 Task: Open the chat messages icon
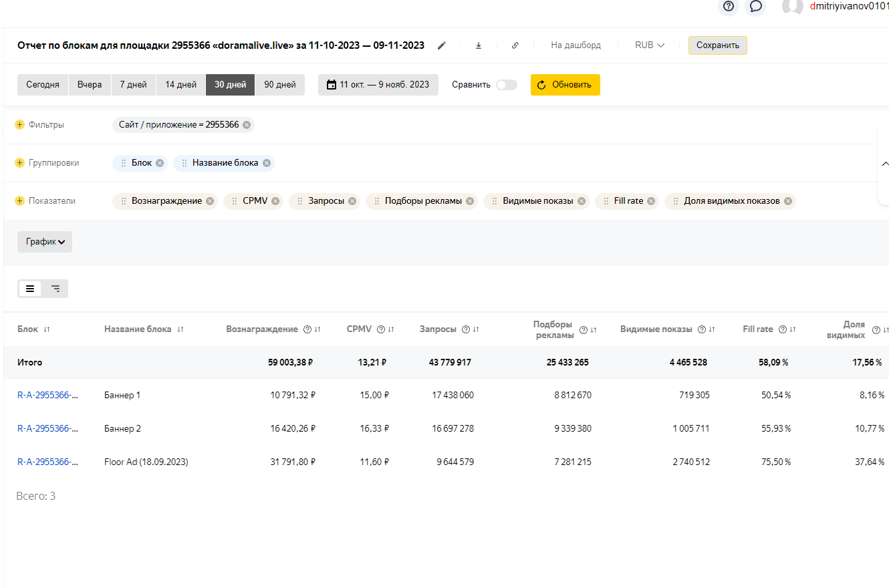click(x=756, y=6)
